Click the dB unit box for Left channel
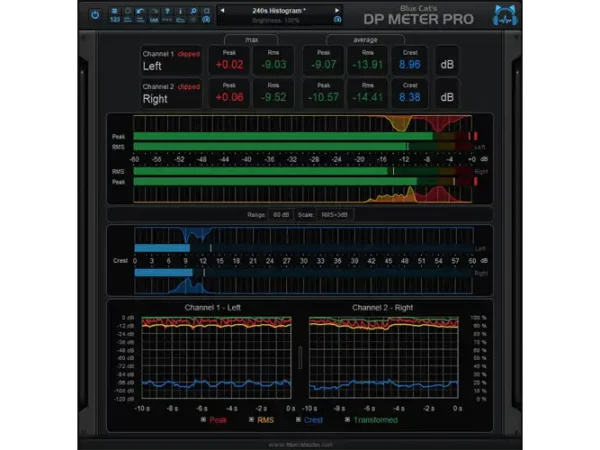The image size is (600, 450). (x=447, y=60)
